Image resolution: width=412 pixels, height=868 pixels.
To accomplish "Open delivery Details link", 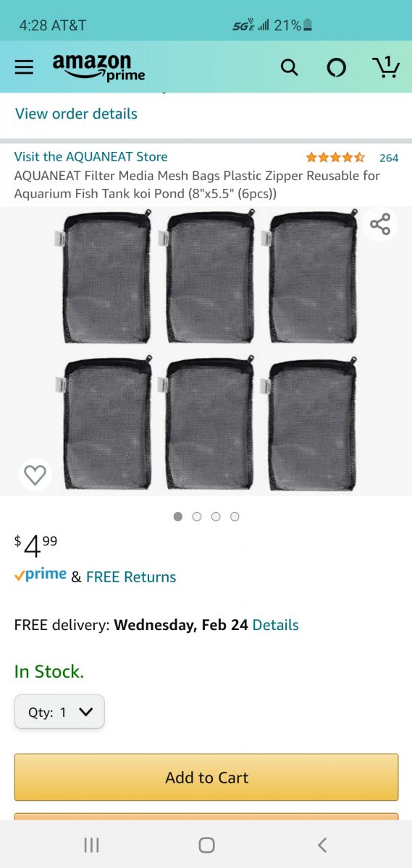I will (x=275, y=625).
